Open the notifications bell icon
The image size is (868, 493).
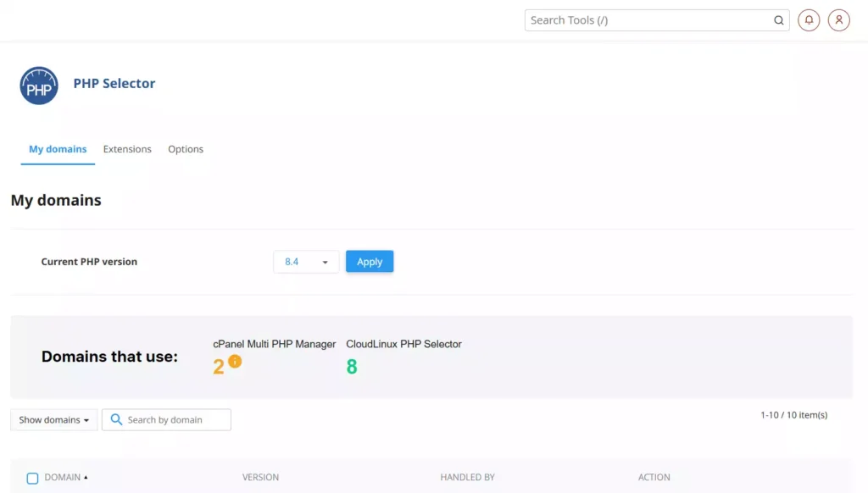(808, 20)
